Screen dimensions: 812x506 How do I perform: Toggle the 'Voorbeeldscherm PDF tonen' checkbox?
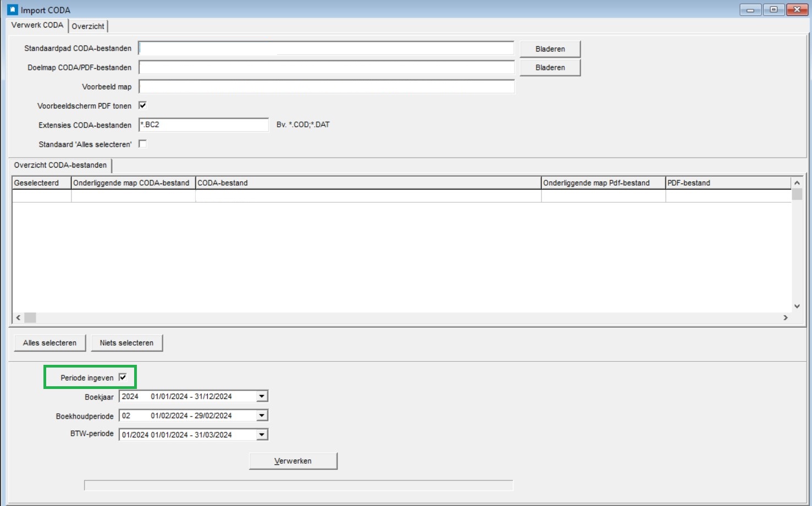(143, 105)
